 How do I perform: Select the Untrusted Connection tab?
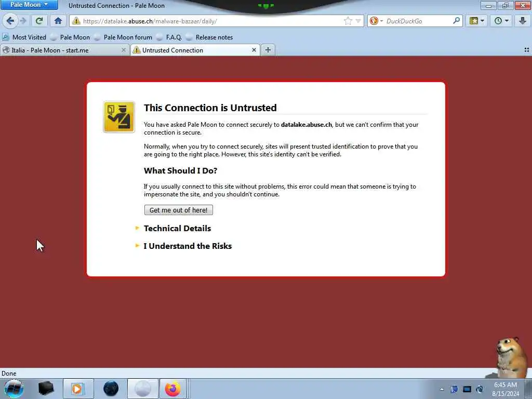tap(195, 50)
